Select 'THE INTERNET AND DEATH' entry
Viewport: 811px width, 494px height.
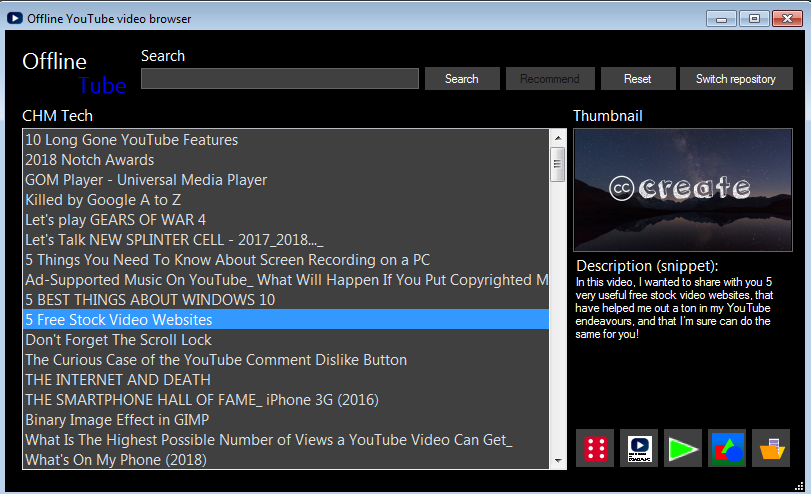[118, 380]
